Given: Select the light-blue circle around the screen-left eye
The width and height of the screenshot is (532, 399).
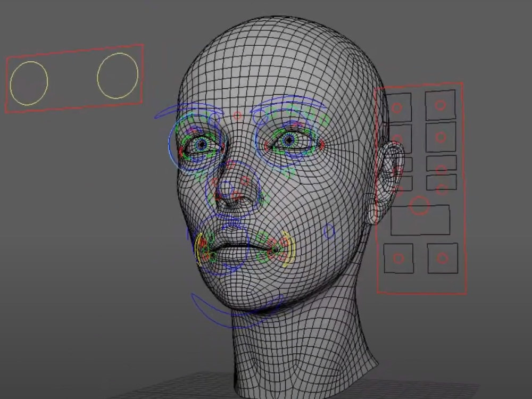Looking at the screenshot, I should [x=197, y=144].
